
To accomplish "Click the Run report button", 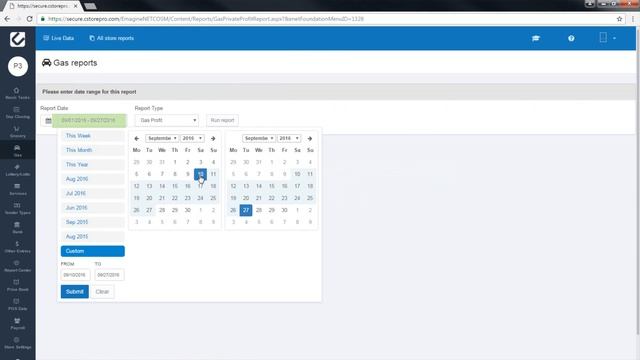I will tap(222, 120).
